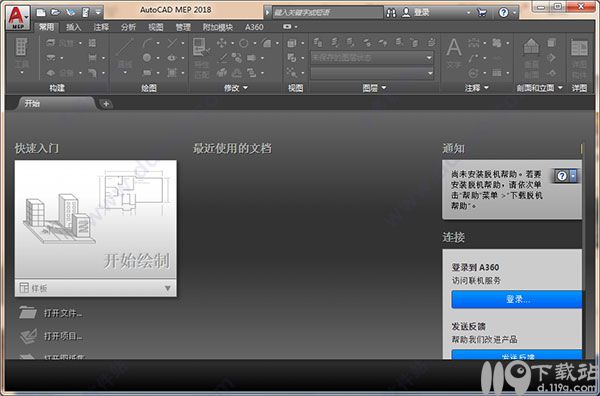Image resolution: width=600 pixels, height=396 pixels.
Task: Select the 视图 ribbon tab
Action: [x=156, y=27]
